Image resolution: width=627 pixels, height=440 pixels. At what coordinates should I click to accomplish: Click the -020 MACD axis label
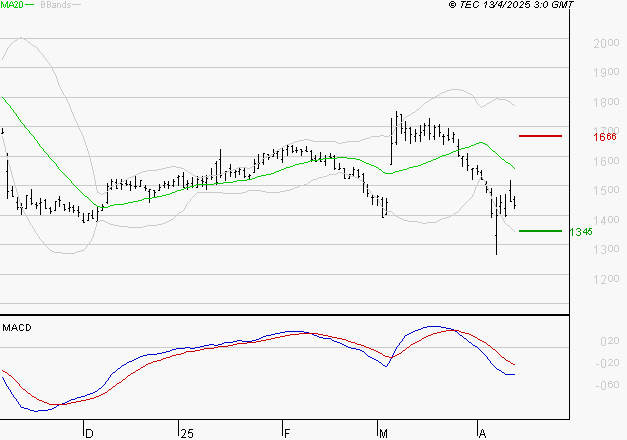607,363
